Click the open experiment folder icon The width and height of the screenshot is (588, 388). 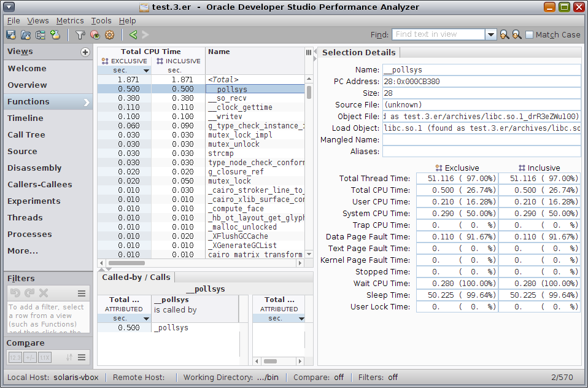[x=26, y=35]
